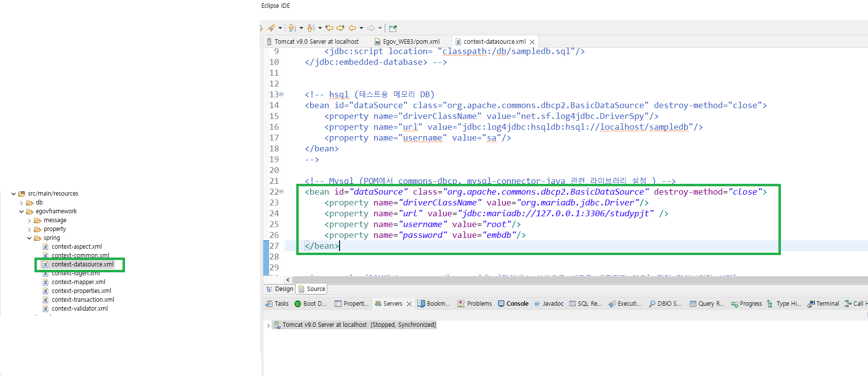
Task: Select the egovframework folder item
Action: 52,211
